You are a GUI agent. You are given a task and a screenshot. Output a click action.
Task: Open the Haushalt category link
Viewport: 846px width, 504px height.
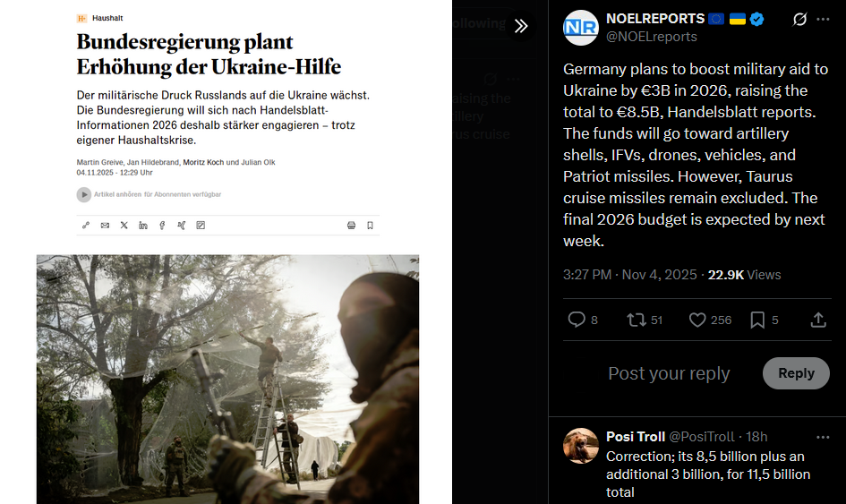(x=107, y=18)
